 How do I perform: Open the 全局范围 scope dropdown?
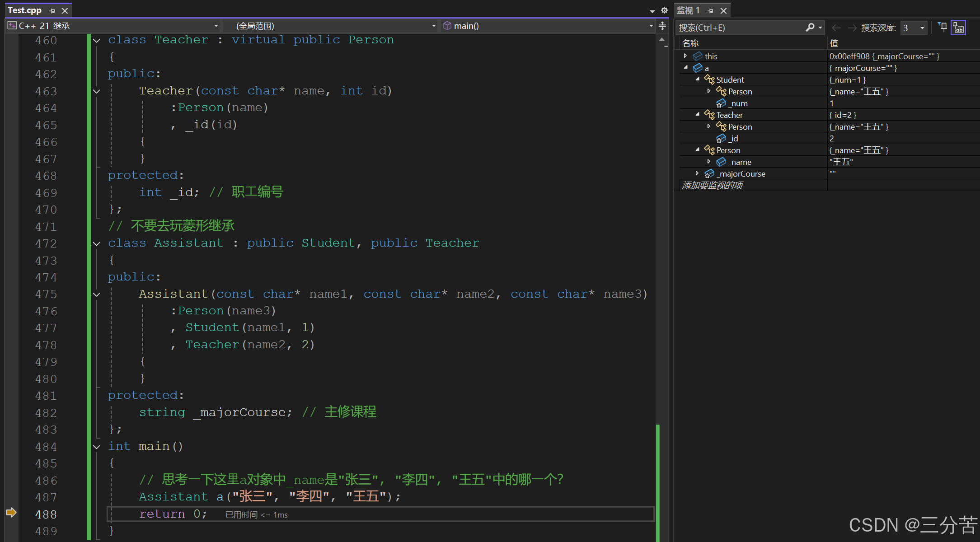coord(434,26)
